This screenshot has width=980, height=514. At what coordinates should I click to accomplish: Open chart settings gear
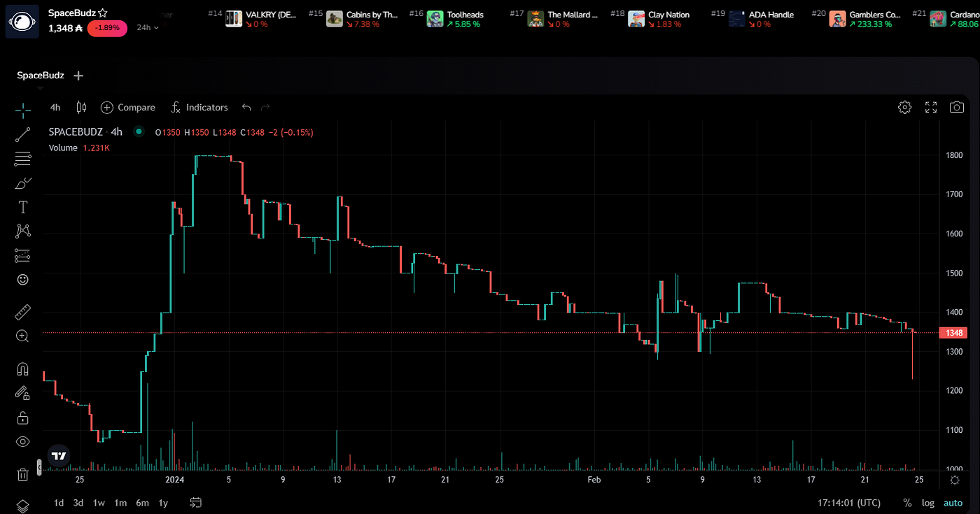[x=904, y=107]
